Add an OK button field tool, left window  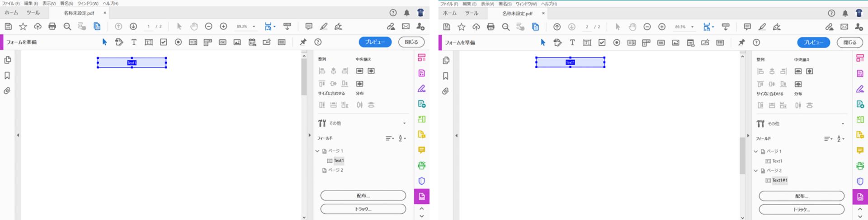click(222, 42)
